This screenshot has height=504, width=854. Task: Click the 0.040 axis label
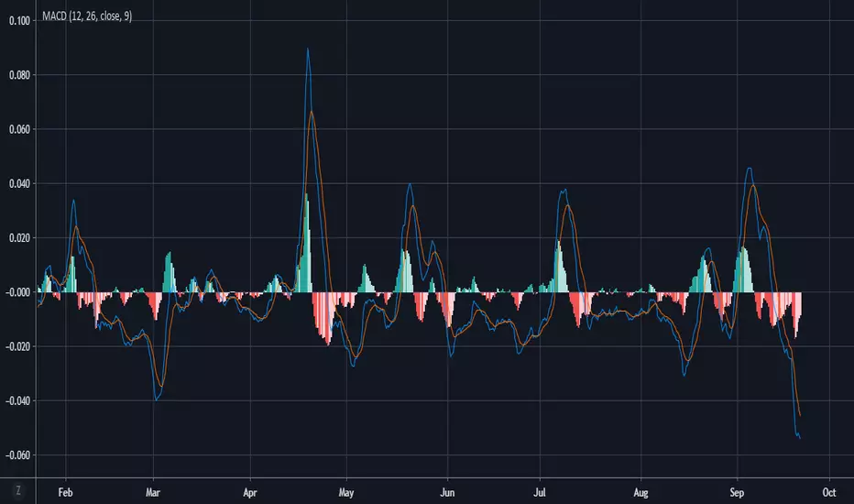(x=19, y=183)
